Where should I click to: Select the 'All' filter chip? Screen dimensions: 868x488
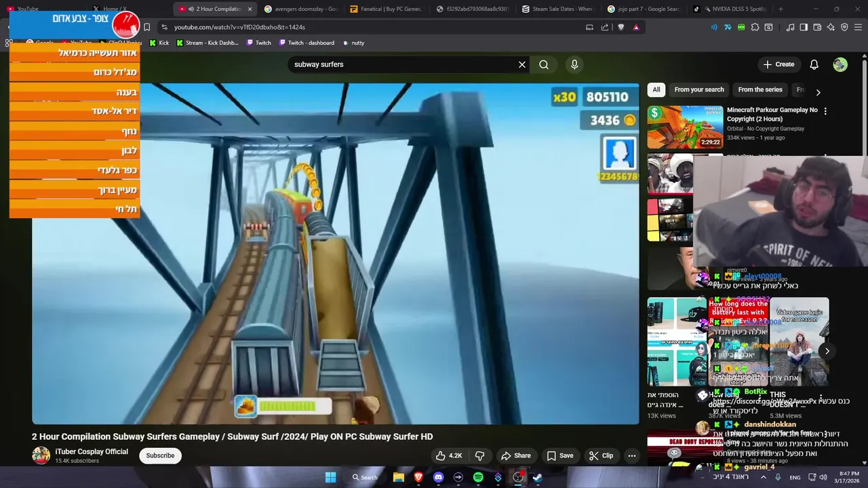(656, 89)
